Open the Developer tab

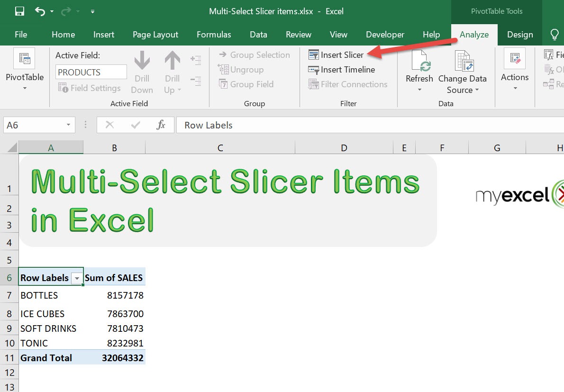click(385, 34)
